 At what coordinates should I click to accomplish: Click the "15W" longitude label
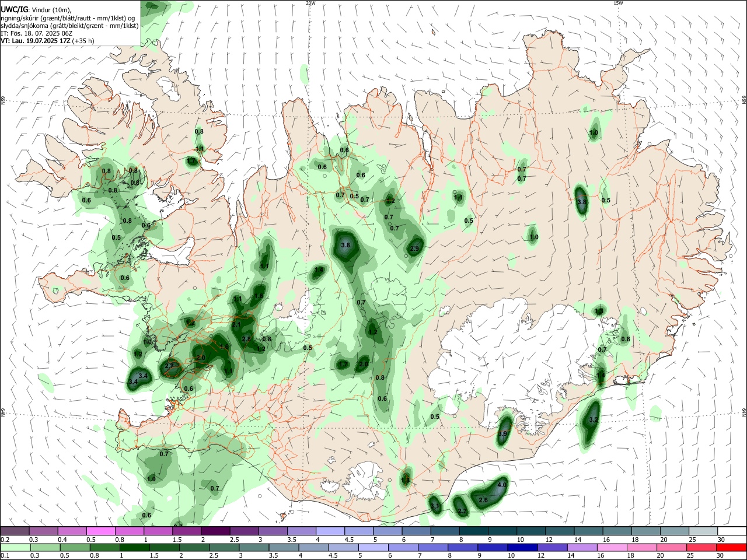coord(618,3)
